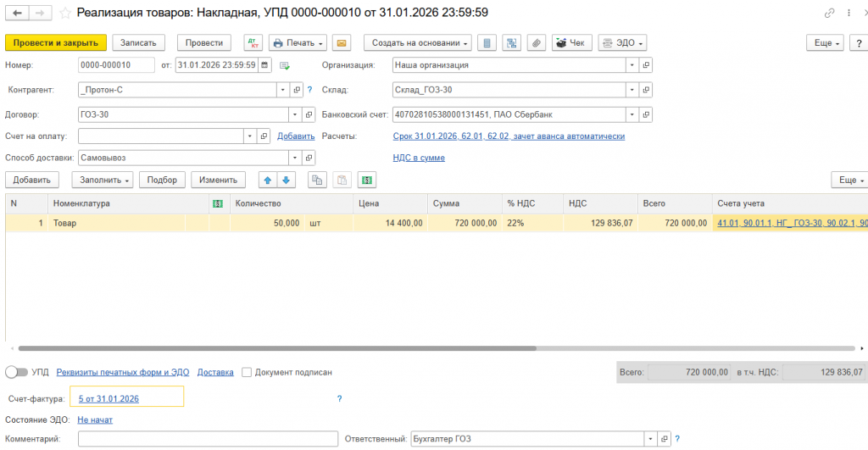Click the Чек button

572,42
